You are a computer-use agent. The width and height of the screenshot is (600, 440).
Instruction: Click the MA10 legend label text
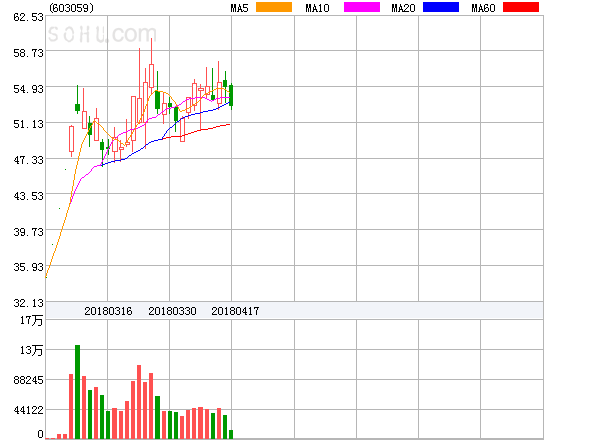(317, 8)
